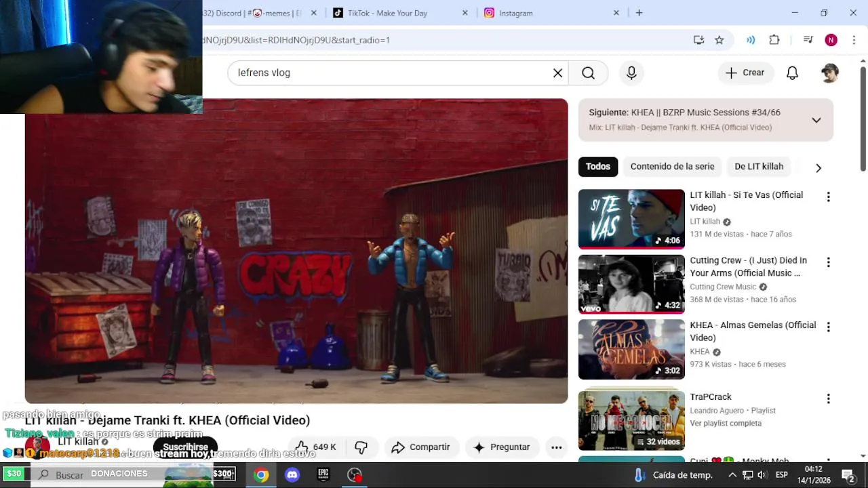Open the taskbar clock showing 04:12
The height and width of the screenshot is (488, 868).
click(x=814, y=475)
